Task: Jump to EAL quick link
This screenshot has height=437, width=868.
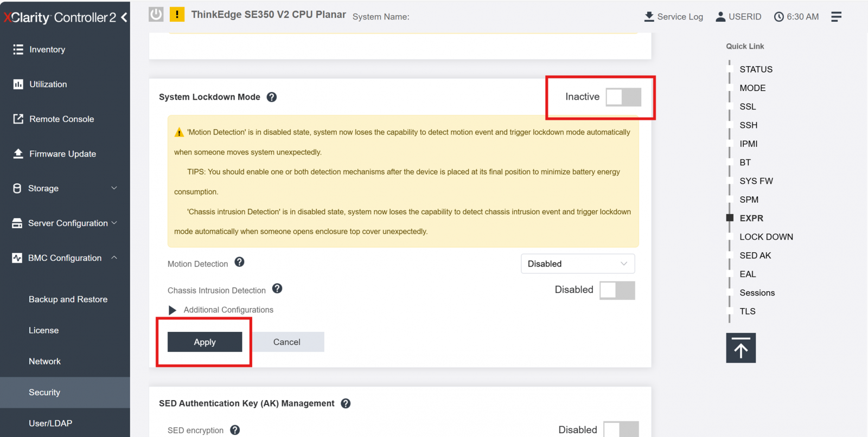Action: 748,274
